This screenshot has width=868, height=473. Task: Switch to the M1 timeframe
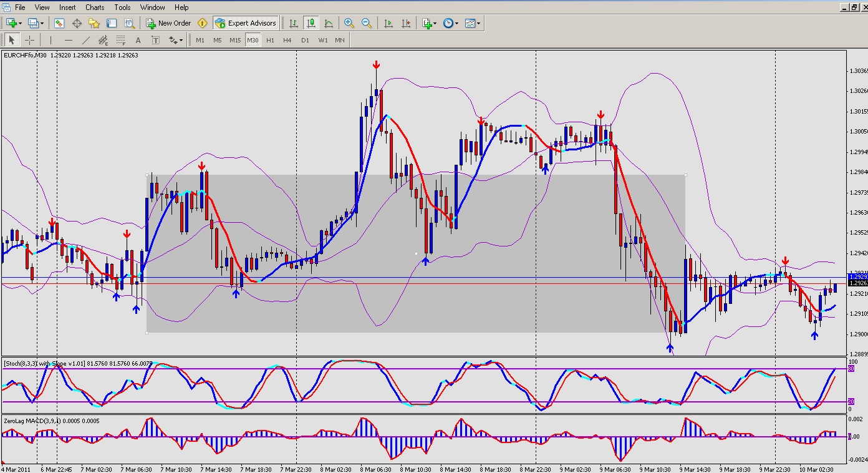pyautogui.click(x=200, y=40)
